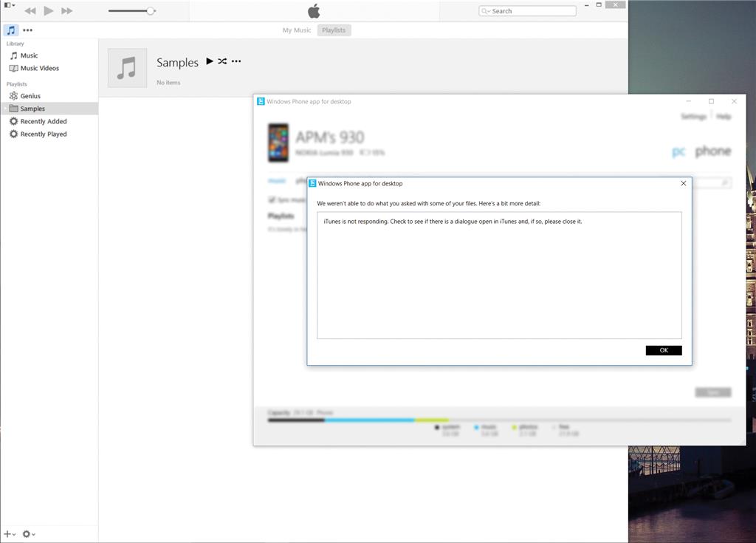Screen dimensions: 756x543
Task: Click the iTunes volume slider knob
Action: 151,10
